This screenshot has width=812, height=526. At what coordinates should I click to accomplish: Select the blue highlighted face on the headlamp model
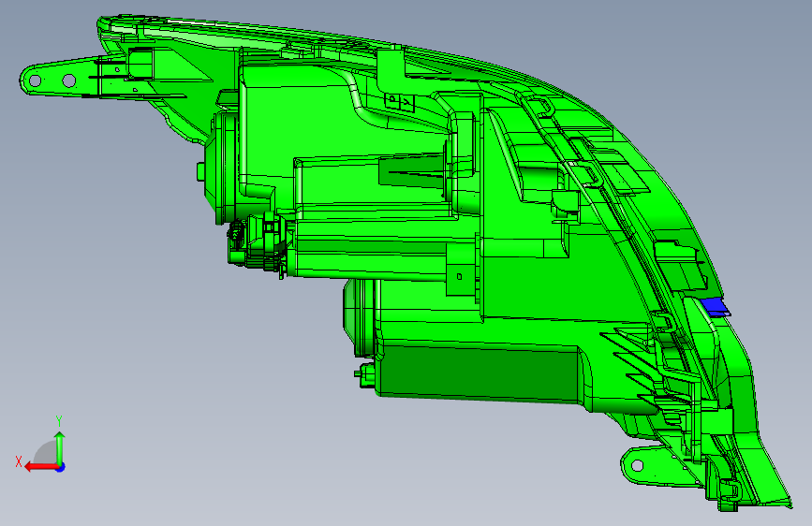pos(715,306)
